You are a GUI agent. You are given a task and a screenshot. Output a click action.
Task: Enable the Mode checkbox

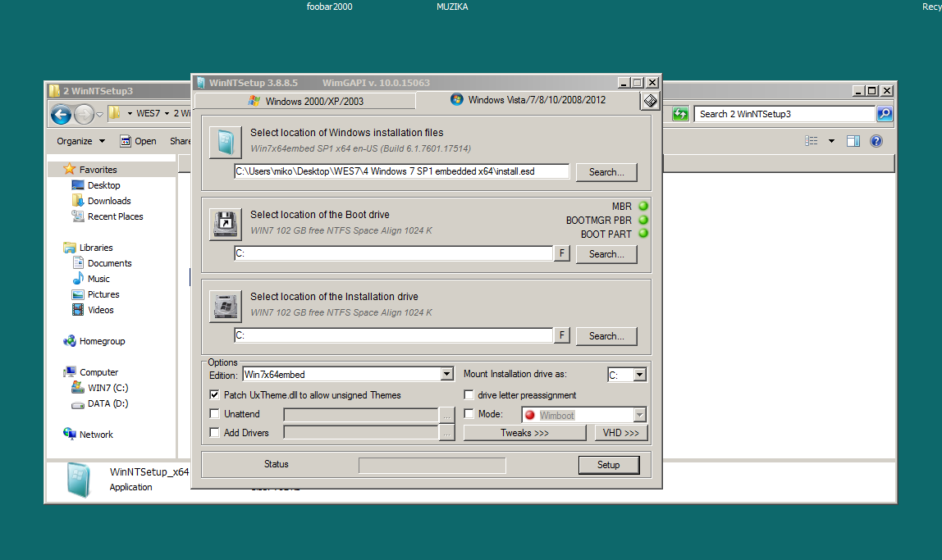tap(469, 413)
